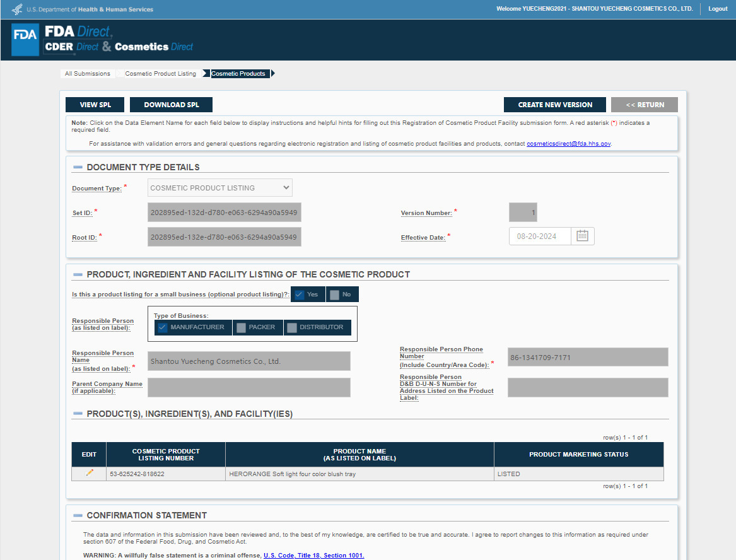Click the Root ID field
The height and width of the screenshot is (560, 736).
(225, 237)
